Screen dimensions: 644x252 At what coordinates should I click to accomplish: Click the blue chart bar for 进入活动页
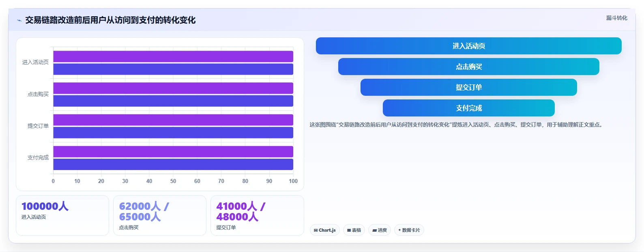pos(173,69)
